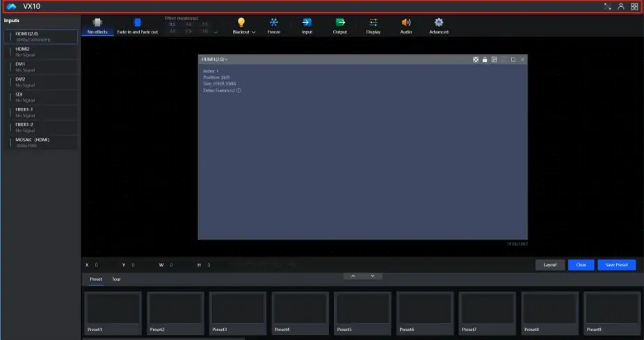
Task: Click the Delay Frames info icon
Action: 239,90
